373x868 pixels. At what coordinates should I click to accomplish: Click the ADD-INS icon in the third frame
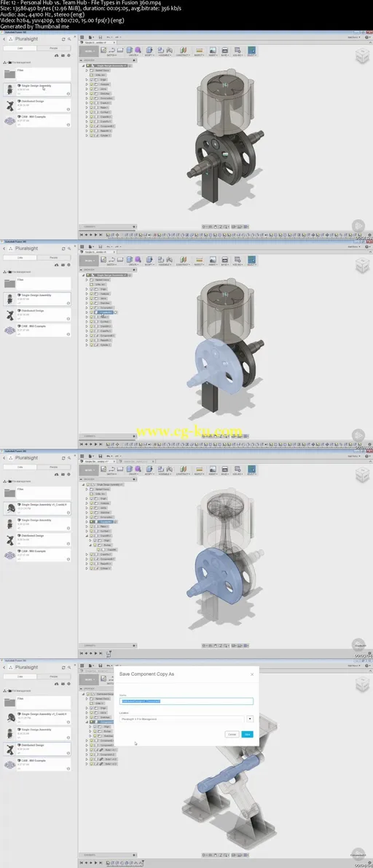click(237, 470)
